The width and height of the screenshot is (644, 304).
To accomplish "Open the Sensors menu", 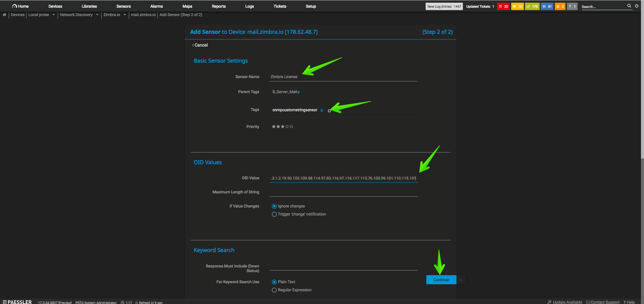I will 123,6.
